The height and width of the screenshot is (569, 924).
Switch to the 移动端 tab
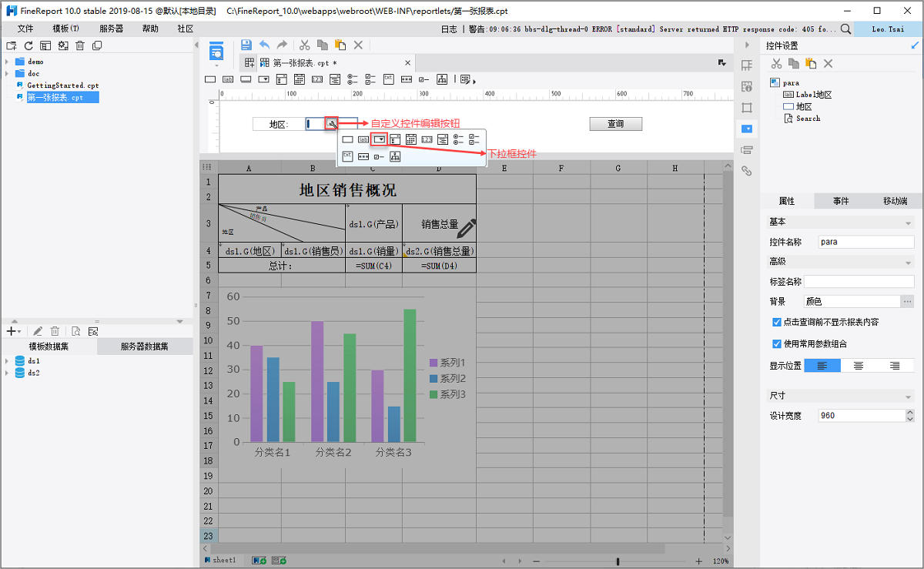point(895,201)
